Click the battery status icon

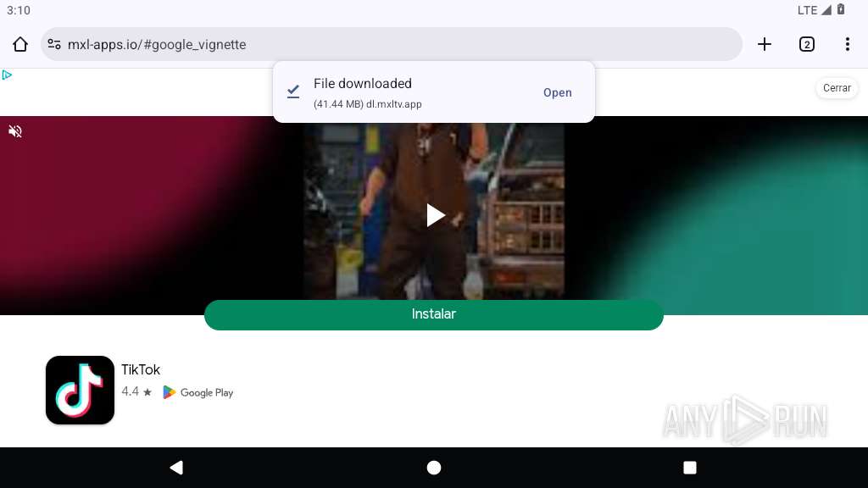[841, 9]
